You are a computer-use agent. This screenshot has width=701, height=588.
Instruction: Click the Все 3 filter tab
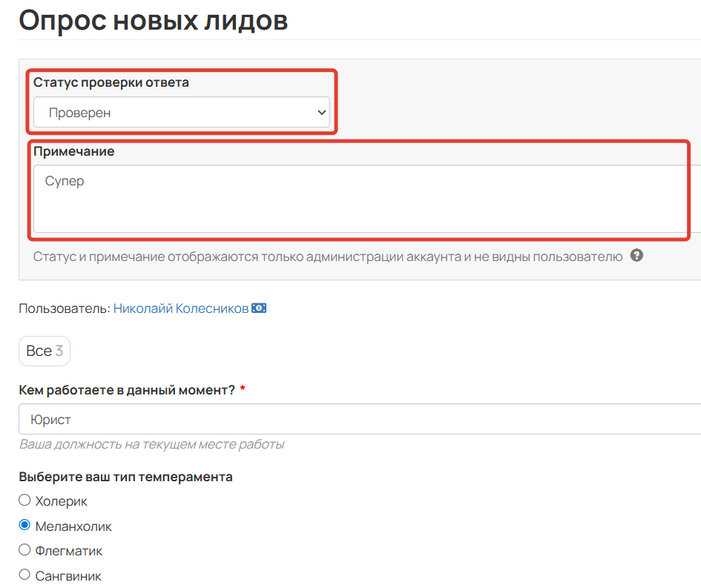point(44,351)
